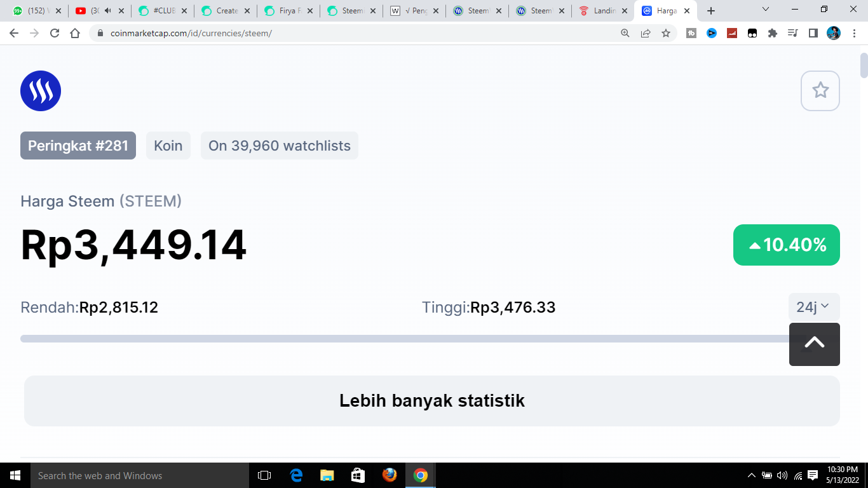Screen dimensions: 868x488
Task: Launch Firefox from the taskbar
Action: tap(389, 475)
